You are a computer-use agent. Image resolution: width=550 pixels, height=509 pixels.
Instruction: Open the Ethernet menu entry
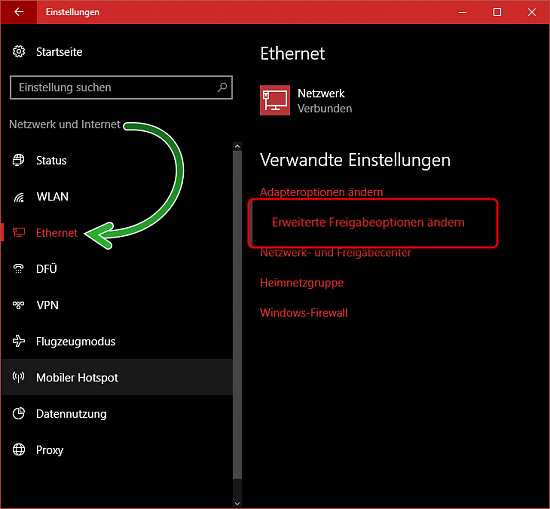[118, 233]
